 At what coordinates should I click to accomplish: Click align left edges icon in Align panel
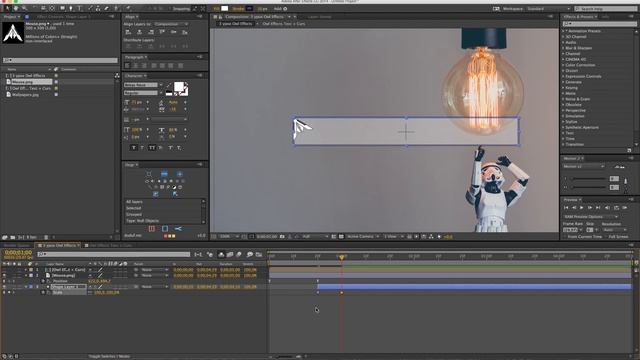pos(128,31)
